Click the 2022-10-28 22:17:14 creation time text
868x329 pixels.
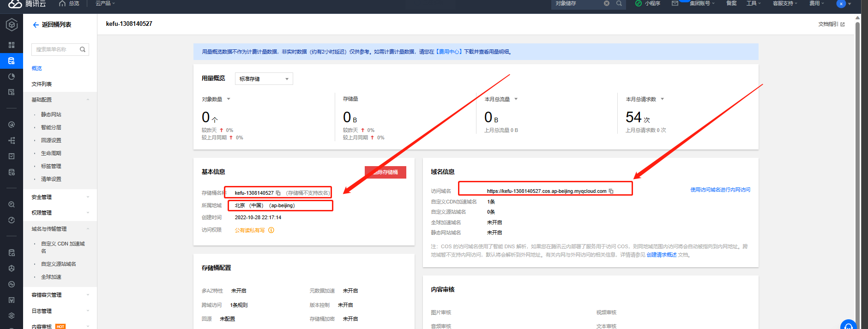pos(258,217)
